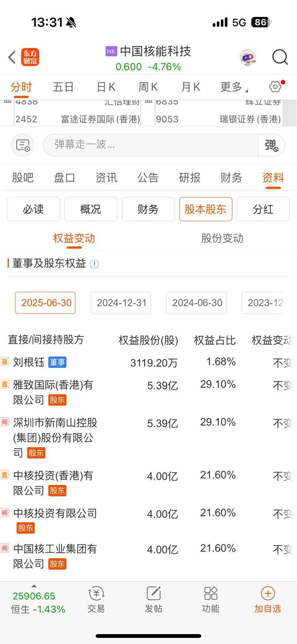Screen dimensions: 297x644
Task: Switch to 周K chart tab
Action: pos(148,87)
